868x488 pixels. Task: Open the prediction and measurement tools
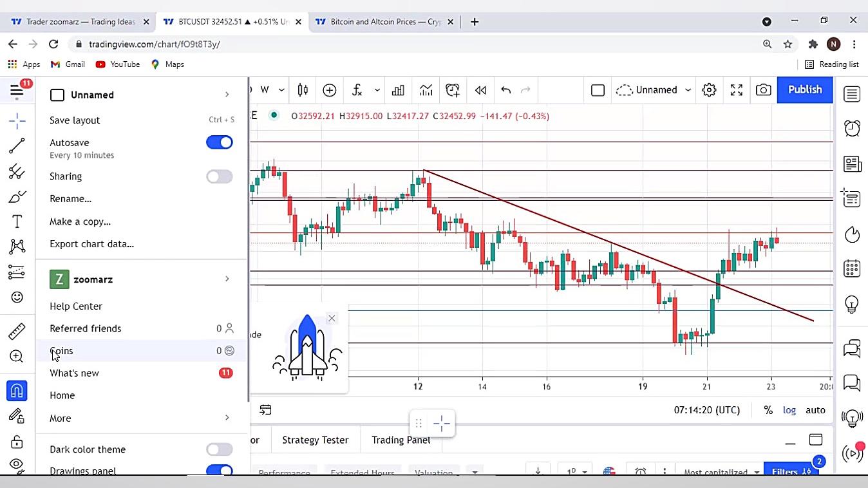[x=17, y=272]
